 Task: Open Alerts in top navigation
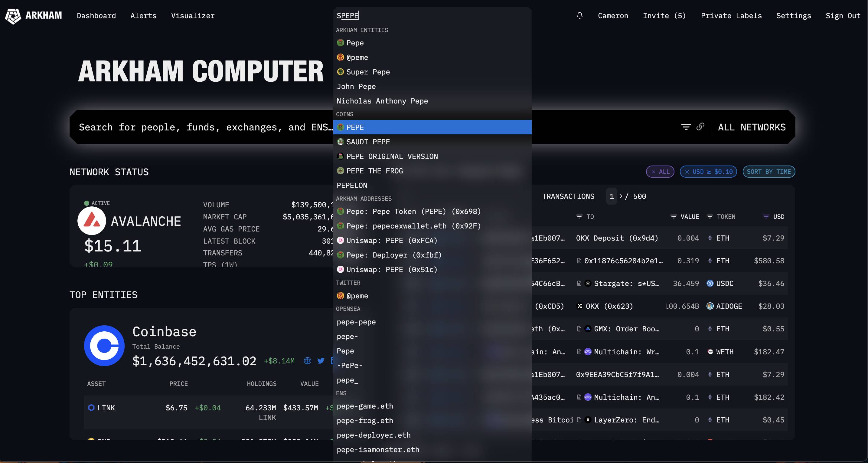pyautogui.click(x=143, y=15)
